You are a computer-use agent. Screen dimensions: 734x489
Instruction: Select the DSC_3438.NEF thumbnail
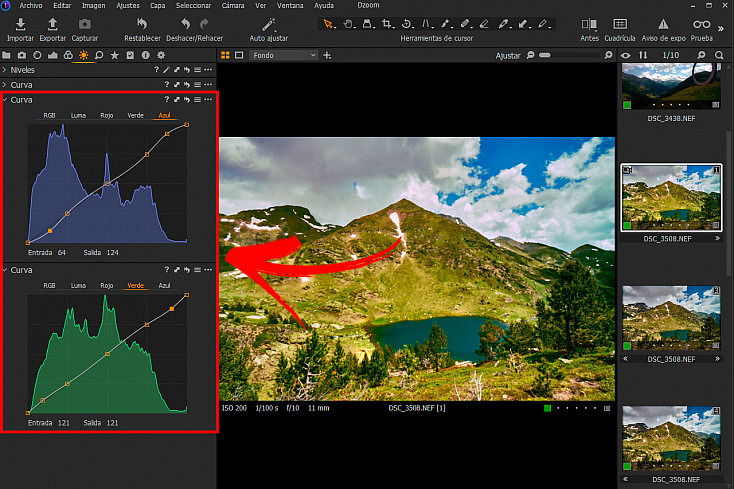tap(671, 87)
